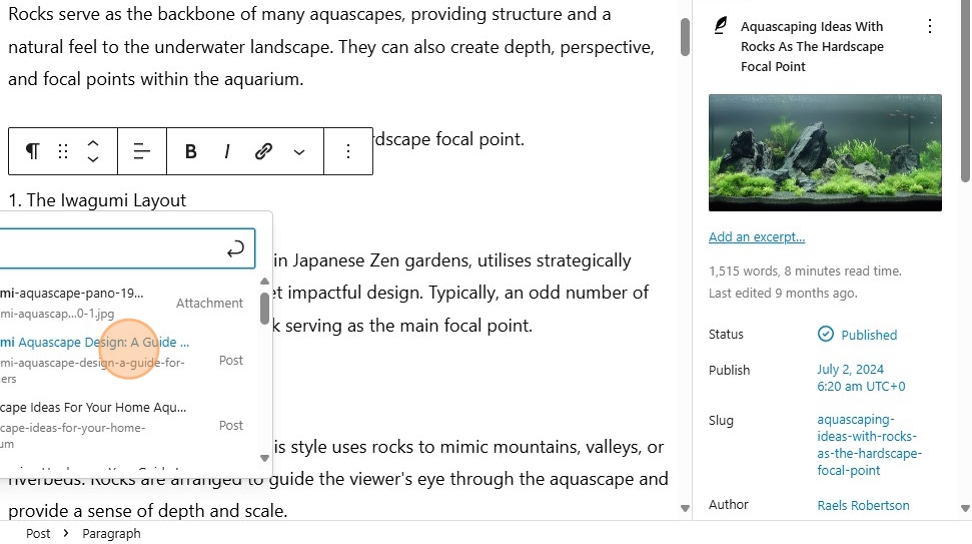This screenshot has height=544, width=972.
Task: Edit the post slug link
Action: tap(869, 445)
